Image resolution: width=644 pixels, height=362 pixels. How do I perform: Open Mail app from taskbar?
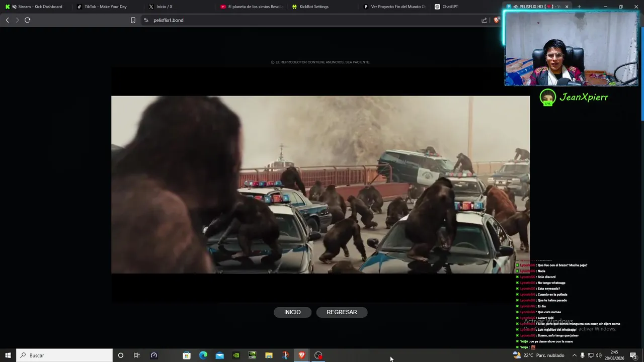pyautogui.click(x=220, y=355)
